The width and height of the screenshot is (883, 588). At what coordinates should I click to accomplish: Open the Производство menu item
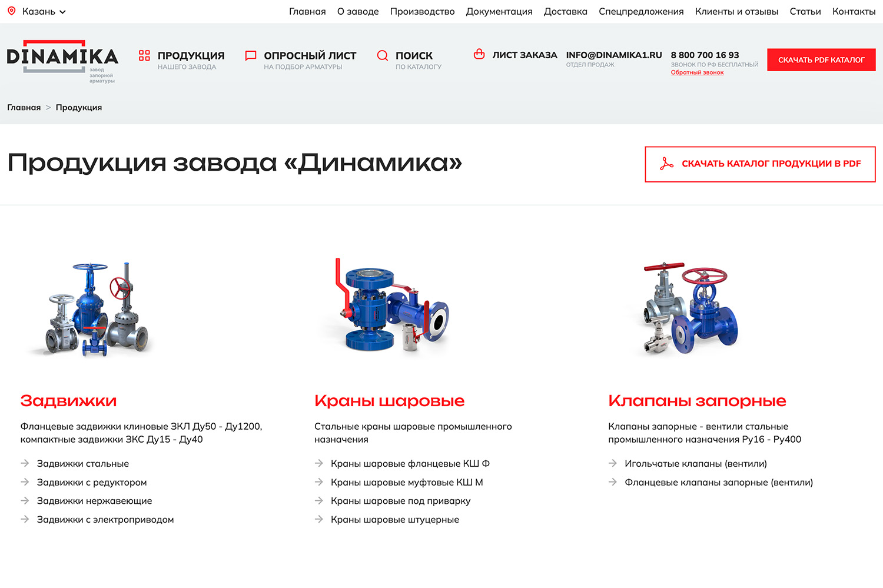pos(422,11)
